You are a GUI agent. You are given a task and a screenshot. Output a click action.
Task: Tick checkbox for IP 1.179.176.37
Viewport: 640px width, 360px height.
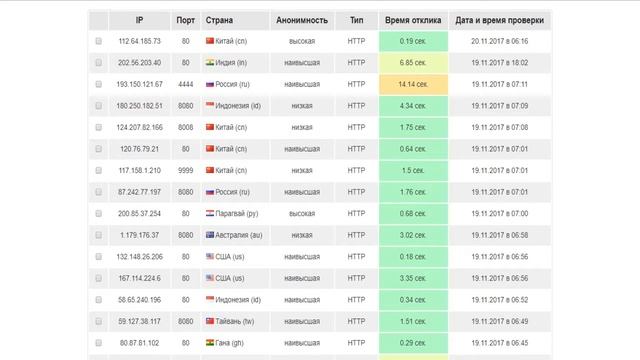pyautogui.click(x=98, y=236)
